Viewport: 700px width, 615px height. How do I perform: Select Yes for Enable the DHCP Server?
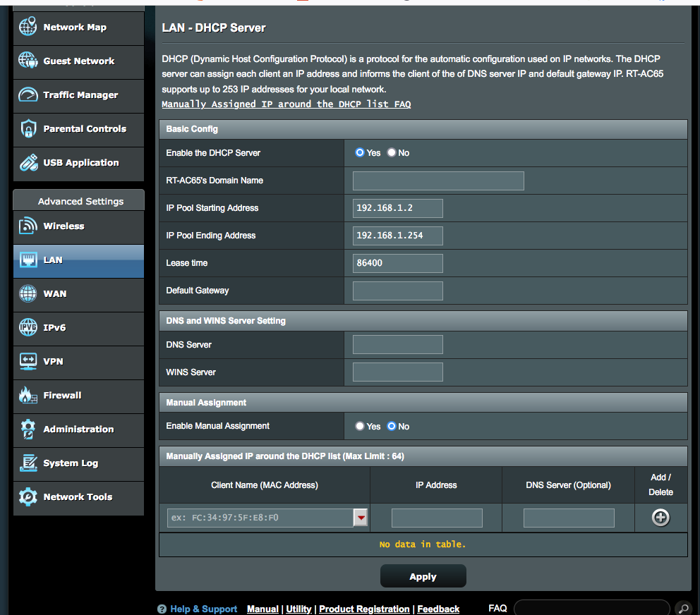coord(359,152)
